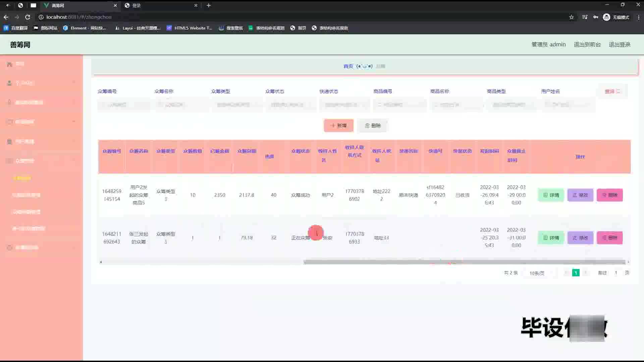
Task: Click the 删除 batch delete button
Action: (373, 125)
